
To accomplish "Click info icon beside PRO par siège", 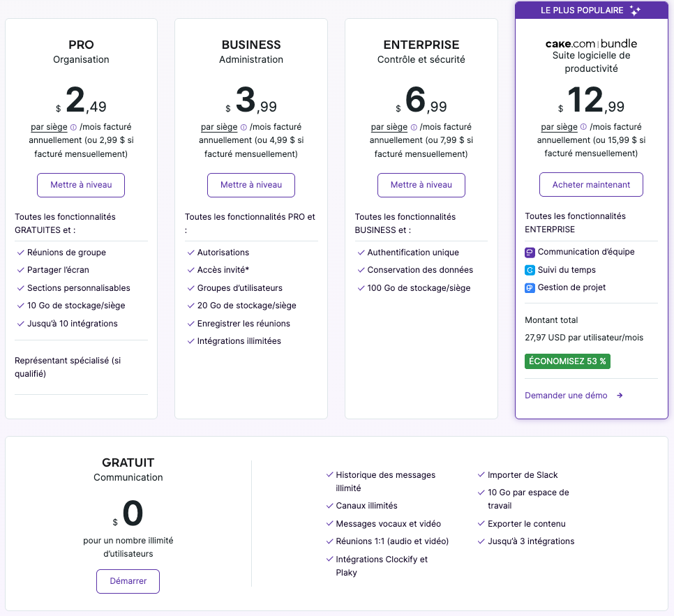I will [x=73, y=128].
